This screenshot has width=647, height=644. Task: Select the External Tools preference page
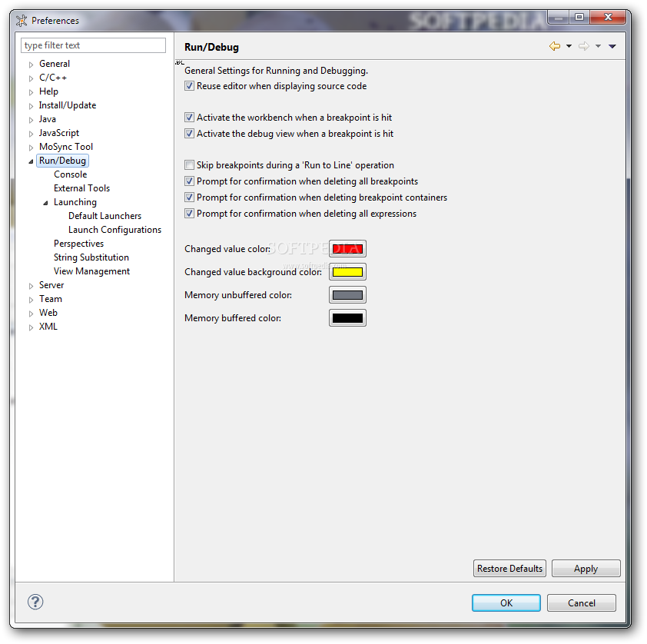tap(81, 188)
